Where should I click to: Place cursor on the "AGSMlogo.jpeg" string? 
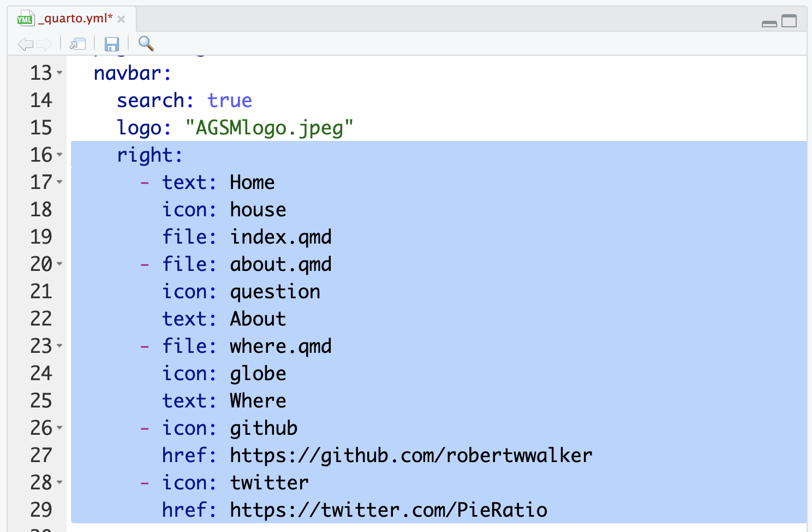click(x=269, y=128)
